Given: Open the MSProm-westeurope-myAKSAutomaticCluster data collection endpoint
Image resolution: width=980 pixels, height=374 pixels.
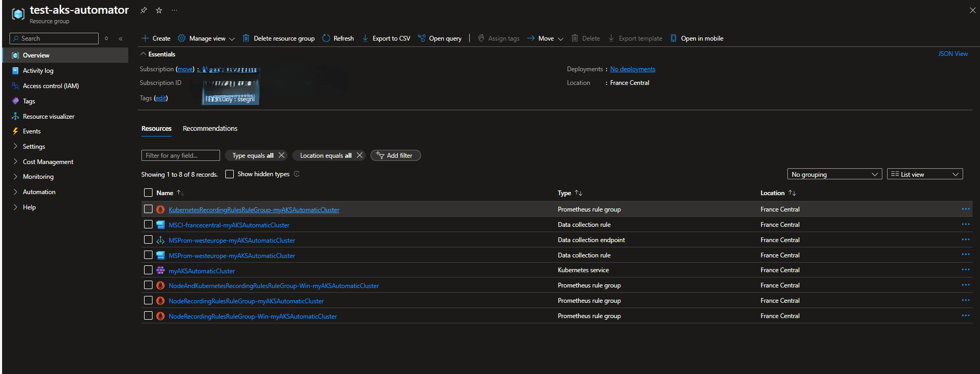Looking at the screenshot, I should [x=232, y=241].
